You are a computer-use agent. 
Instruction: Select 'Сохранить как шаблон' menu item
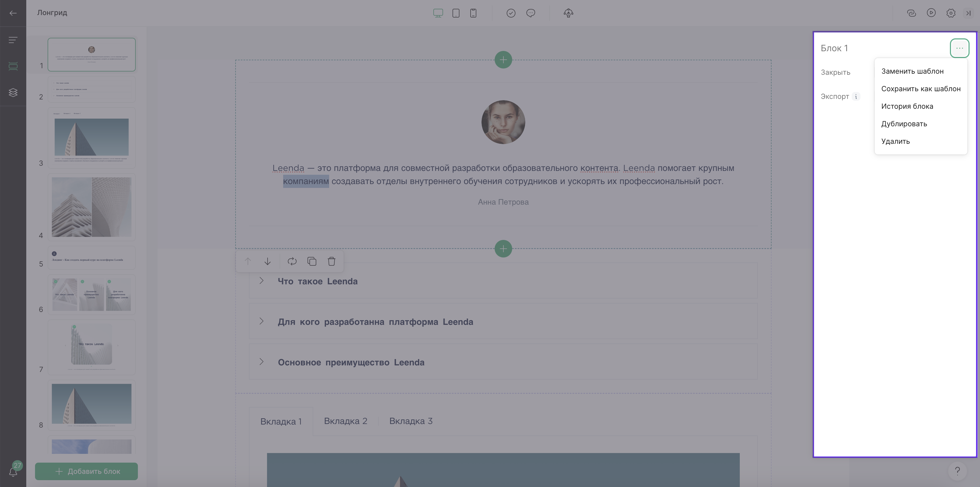pyautogui.click(x=921, y=89)
